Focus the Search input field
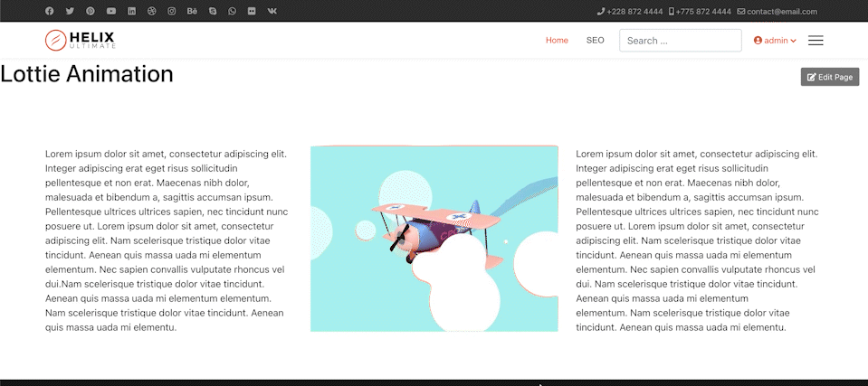 (681, 41)
